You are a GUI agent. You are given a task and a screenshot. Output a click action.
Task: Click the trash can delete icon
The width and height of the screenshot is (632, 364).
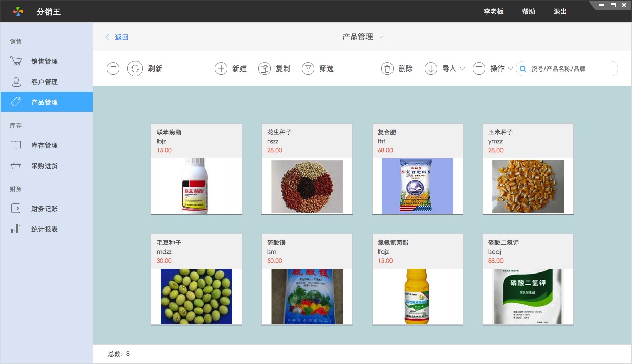coord(387,69)
